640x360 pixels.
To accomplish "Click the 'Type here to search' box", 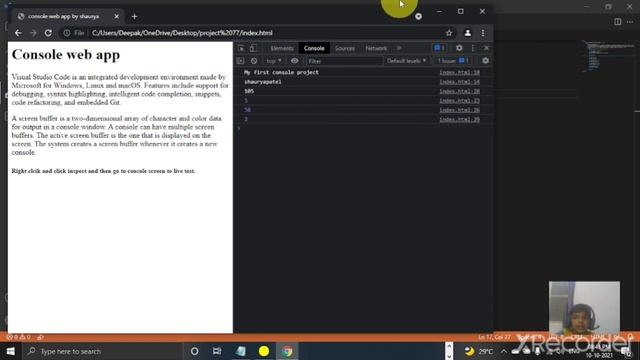I will tap(102, 351).
